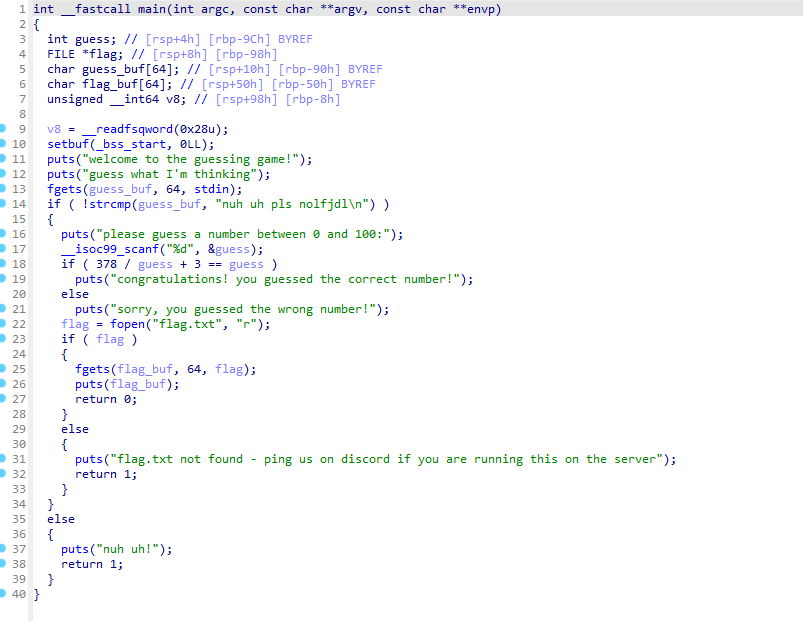Select the _bss_start argument
Image resolution: width=803 pixels, height=621 pixels.
click(x=131, y=144)
